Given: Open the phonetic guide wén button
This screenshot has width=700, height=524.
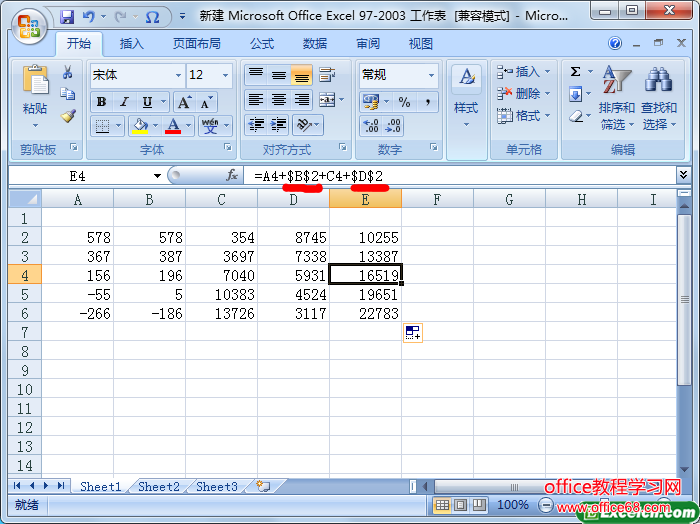Looking at the screenshot, I should click(x=210, y=126).
